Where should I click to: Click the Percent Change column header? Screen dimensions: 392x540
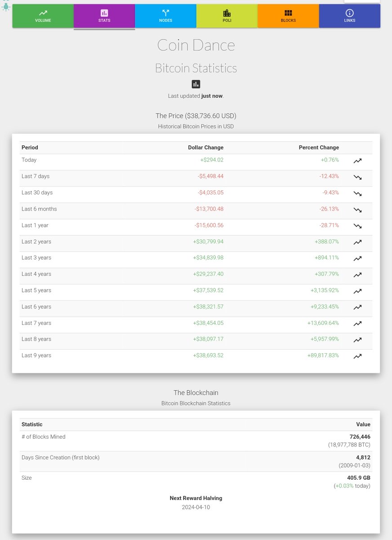(319, 148)
